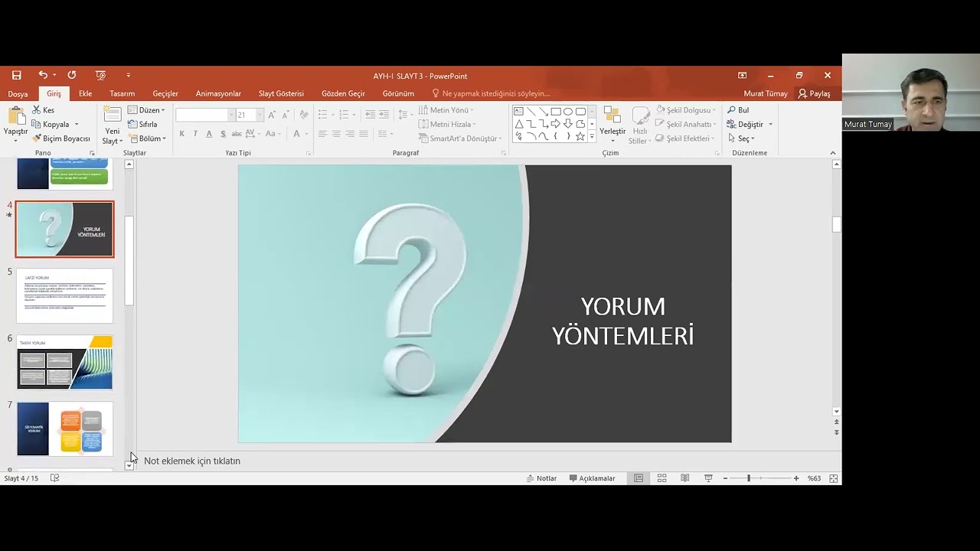Screen dimensions: 980x551
Task: Toggle Bold formatting K button
Action: point(181,134)
